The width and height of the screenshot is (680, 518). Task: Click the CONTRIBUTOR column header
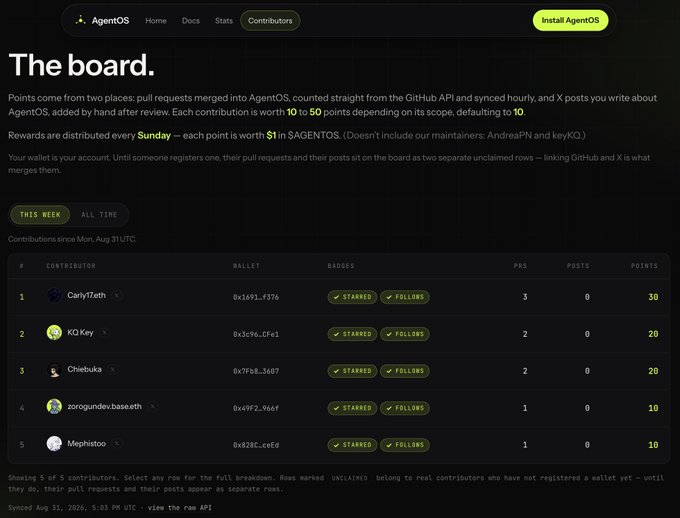click(x=71, y=266)
